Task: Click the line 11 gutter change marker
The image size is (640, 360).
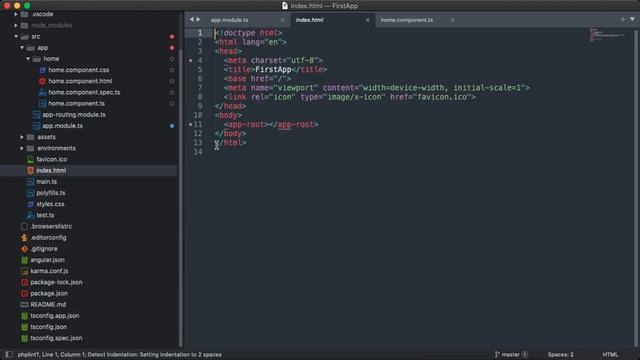Action: pos(191,124)
